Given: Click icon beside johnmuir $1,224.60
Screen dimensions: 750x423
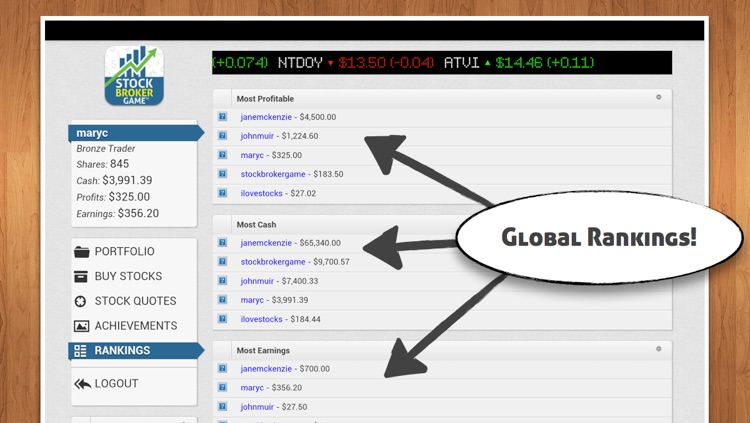Looking at the screenshot, I should pyautogui.click(x=222, y=136).
